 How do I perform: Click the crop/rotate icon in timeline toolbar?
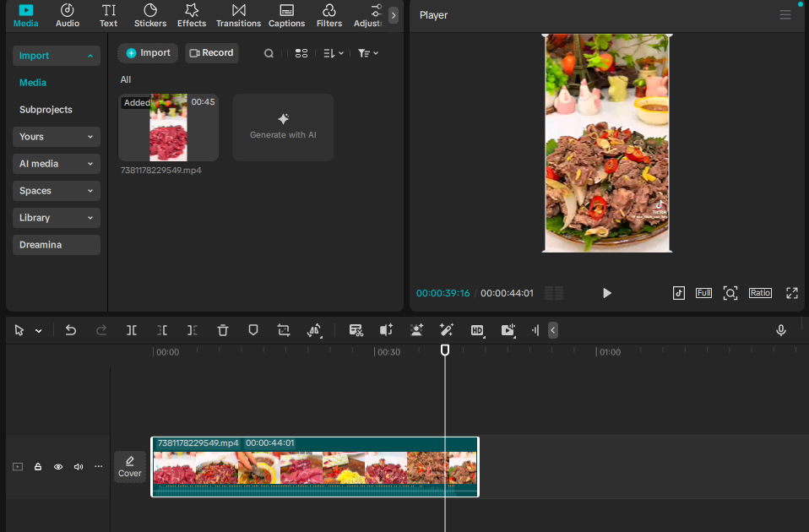pyautogui.click(x=284, y=330)
